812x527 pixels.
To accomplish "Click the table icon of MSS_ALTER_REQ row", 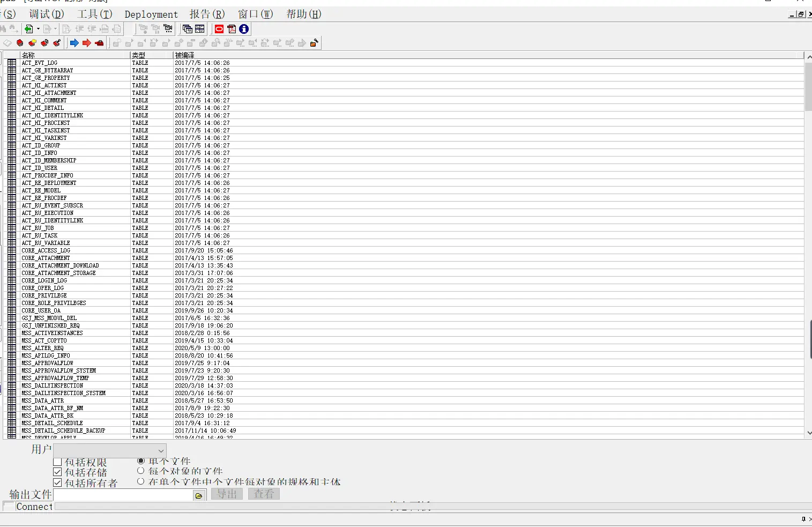I will [12, 348].
